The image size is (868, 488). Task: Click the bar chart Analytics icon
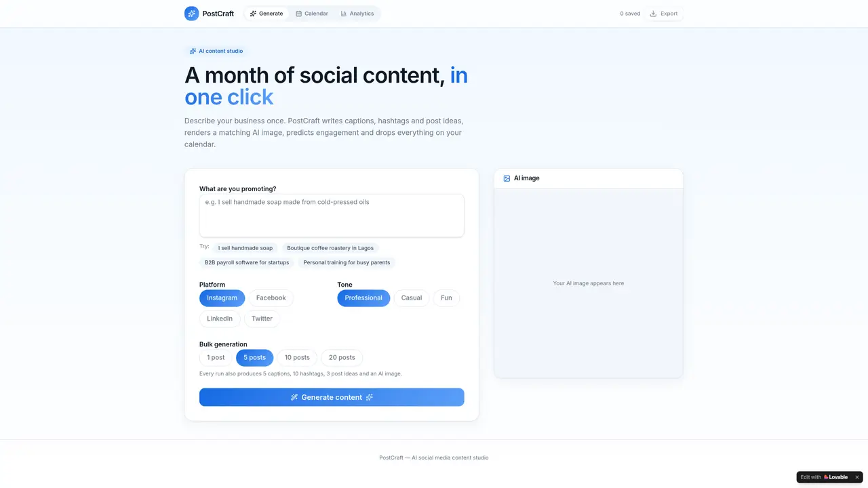344,14
